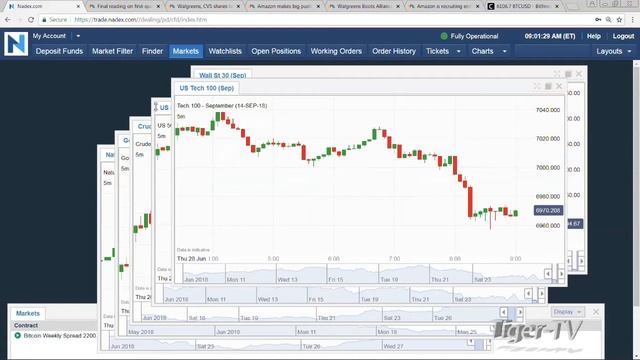Screen dimensions: 640x360
Task: Open the Open Positions menu item
Action: tap(276, 51)
